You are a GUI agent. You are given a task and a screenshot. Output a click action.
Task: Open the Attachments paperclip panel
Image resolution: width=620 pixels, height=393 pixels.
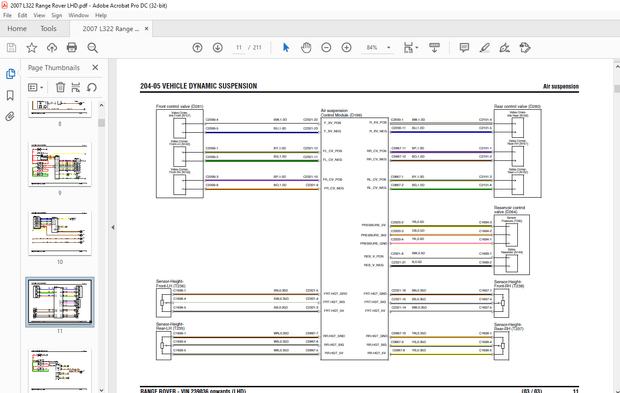click(x=10, y=116)
